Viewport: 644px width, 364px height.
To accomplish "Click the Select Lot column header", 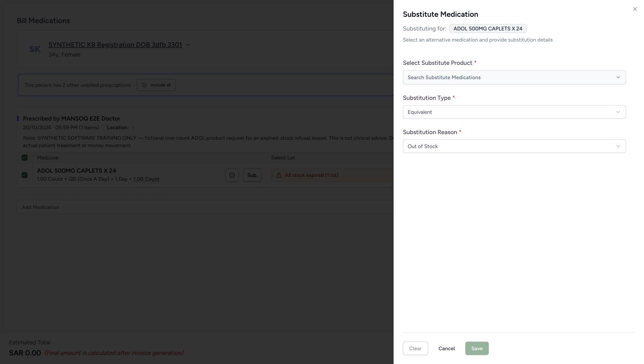I will (283, 158).
